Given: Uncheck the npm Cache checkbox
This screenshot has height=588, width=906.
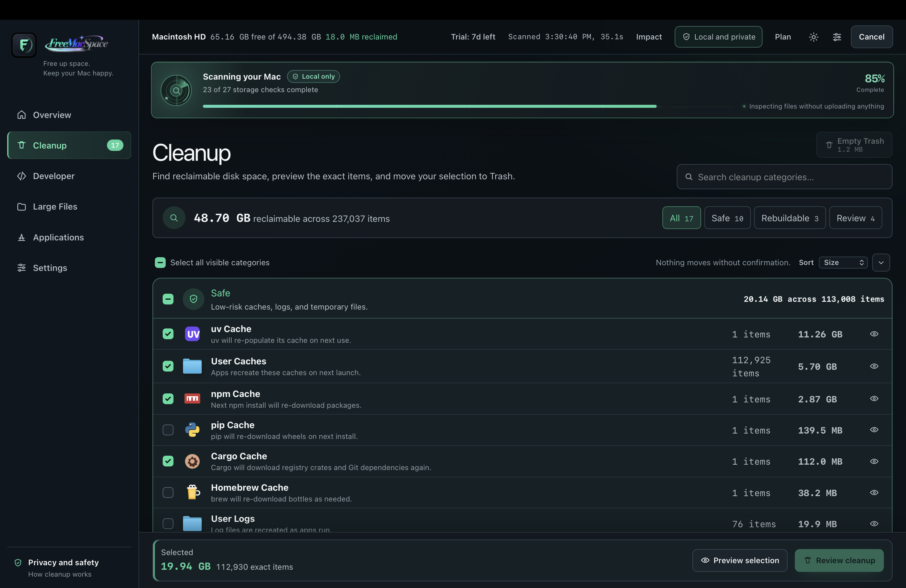Looking at the screenshot, I should point(168,398).
